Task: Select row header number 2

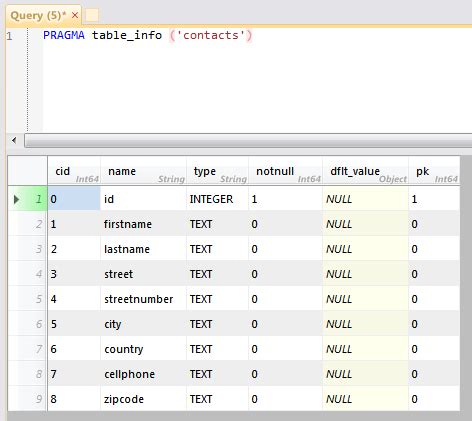Action: (28, 224)
